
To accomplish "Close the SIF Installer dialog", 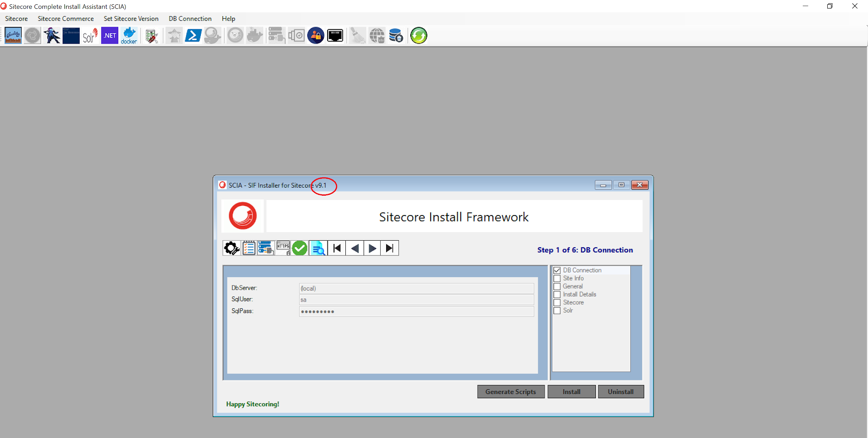I will click(x=640, y=185).
